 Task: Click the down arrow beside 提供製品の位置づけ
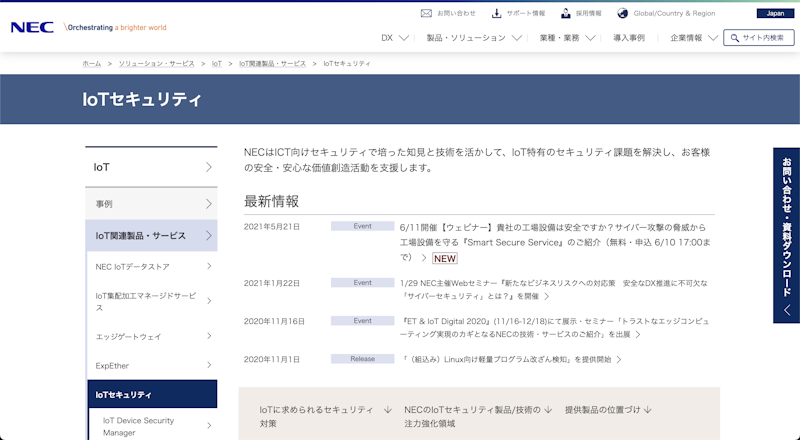(x=648, y=410)
